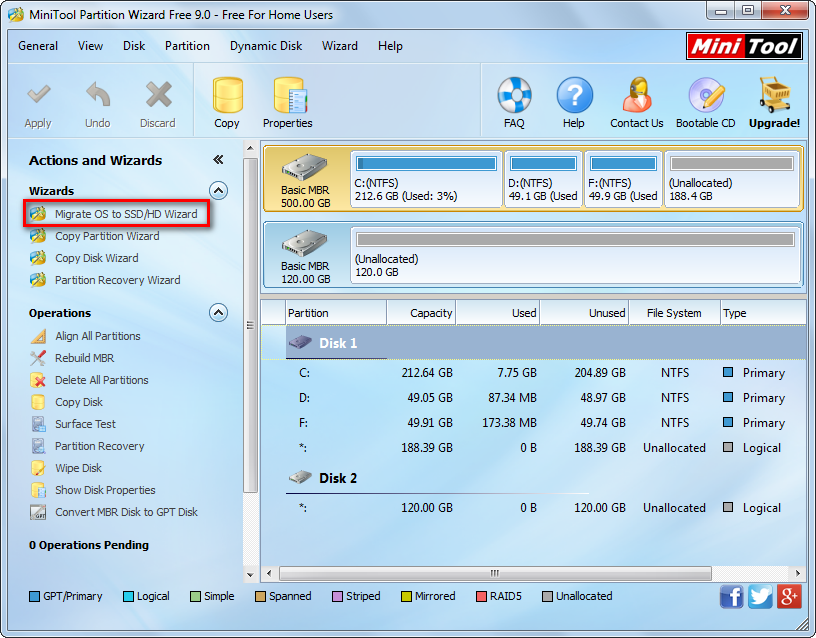Sort by the Capacity column header
The height and width of the screenshot is (638, 816).
421,313
